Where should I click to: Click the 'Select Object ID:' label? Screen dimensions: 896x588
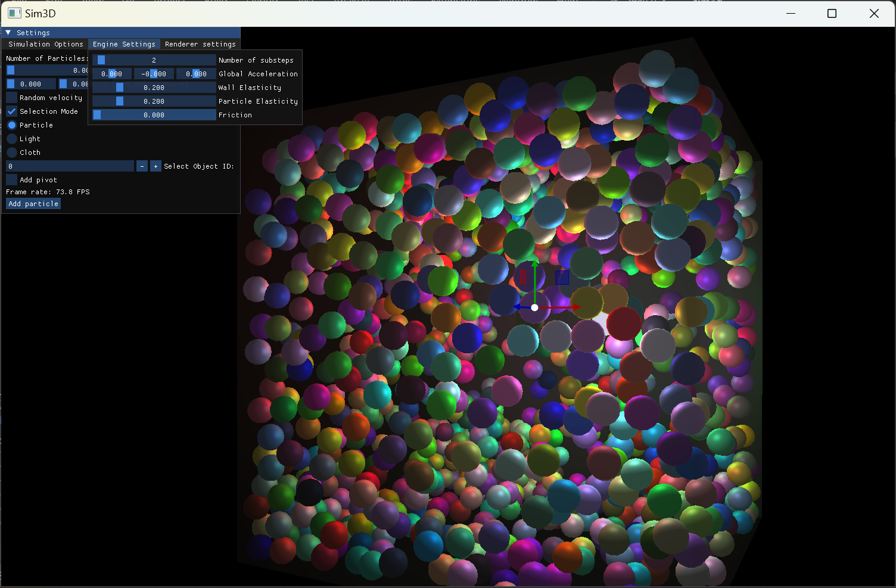(x=199, y=166)
